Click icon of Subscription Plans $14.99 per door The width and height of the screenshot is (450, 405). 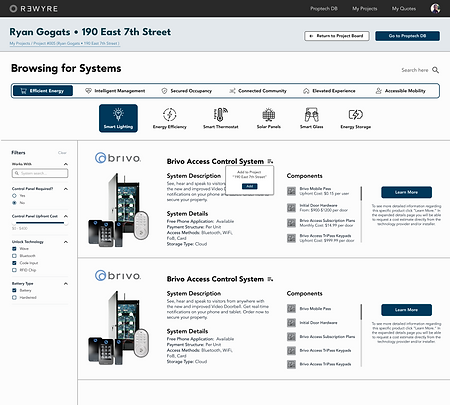(291, 223)
